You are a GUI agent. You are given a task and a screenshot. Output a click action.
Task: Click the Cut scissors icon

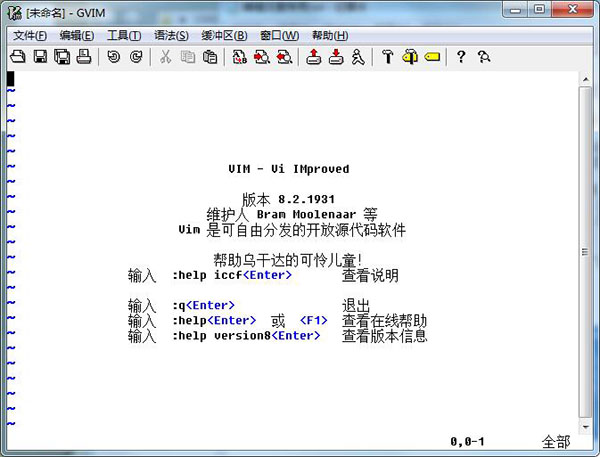pos(165,57)
